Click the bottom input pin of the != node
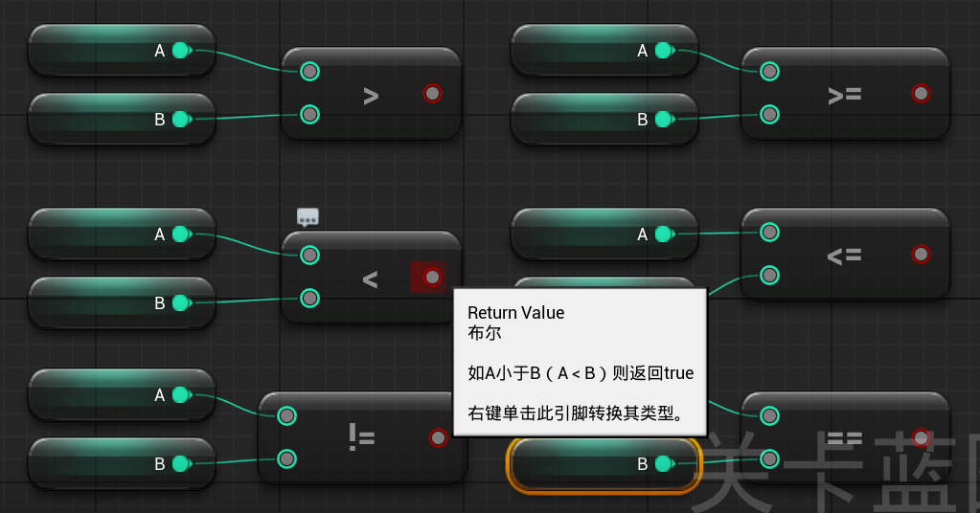This screenshot has height=513, width=980. (x=286, y=458)
